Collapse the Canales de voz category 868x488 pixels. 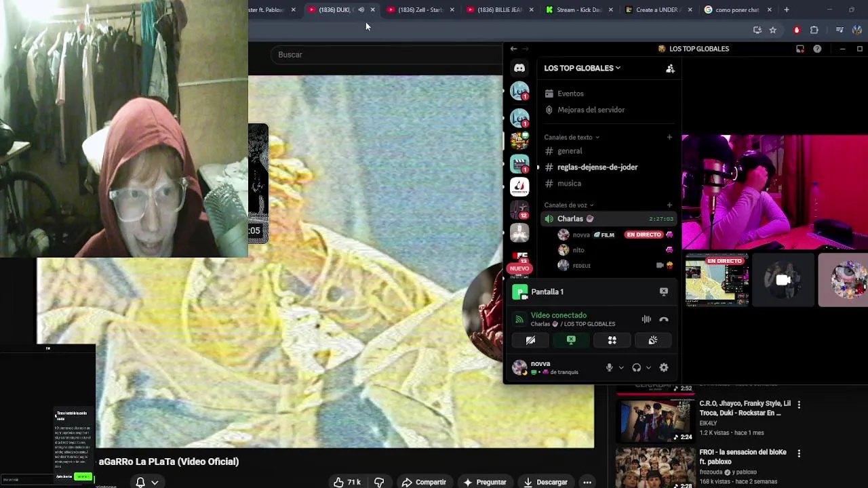click(x=568, y=205)
